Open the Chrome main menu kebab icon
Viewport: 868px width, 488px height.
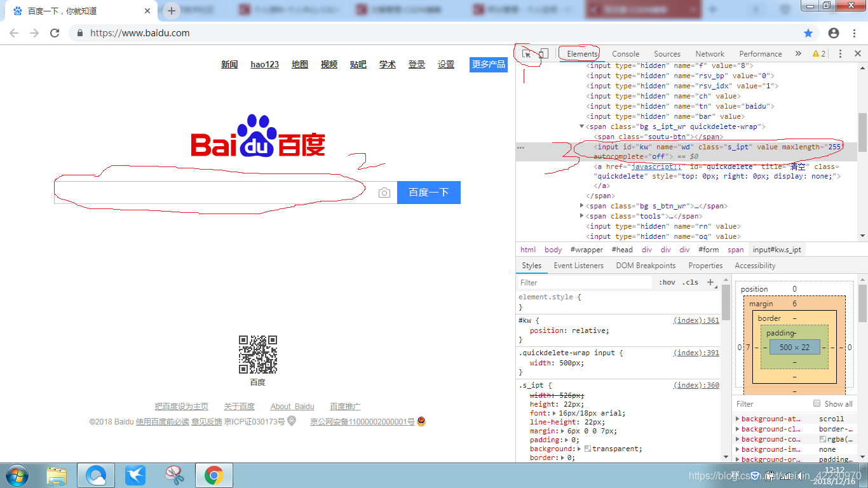(853, 33)
